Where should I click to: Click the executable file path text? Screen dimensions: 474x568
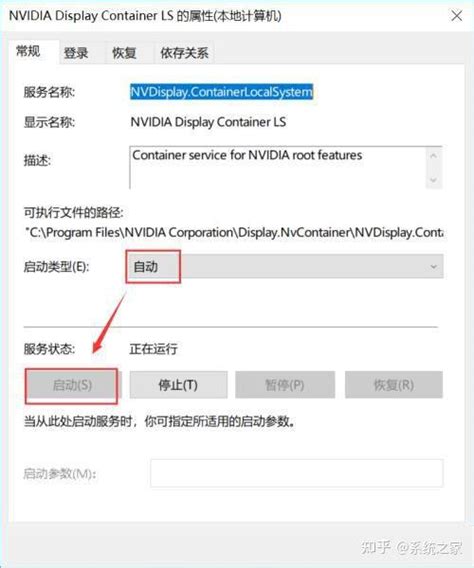234,232
